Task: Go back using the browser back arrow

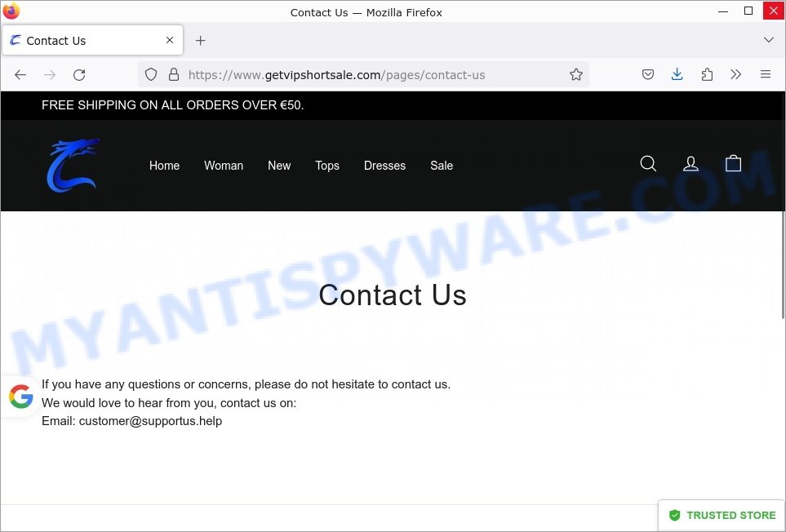Action: pyautogui.click(x=20, y=74)
